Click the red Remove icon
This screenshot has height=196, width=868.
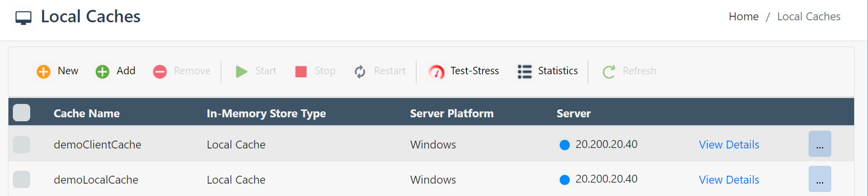tap(160, 72)
